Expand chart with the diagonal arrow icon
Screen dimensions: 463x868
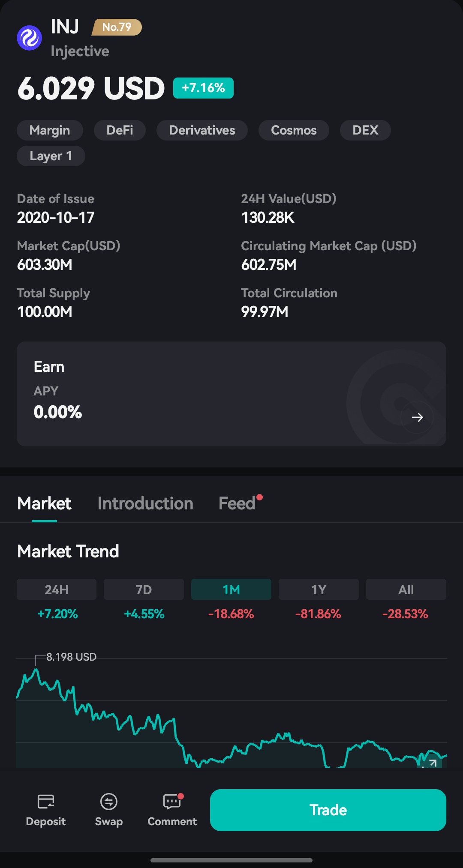click(433, 763)
